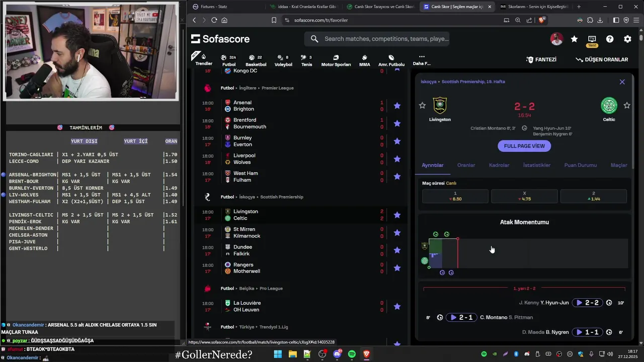Open the Motor Sporları category
This screenshot has height=362, width=644.
336,60
